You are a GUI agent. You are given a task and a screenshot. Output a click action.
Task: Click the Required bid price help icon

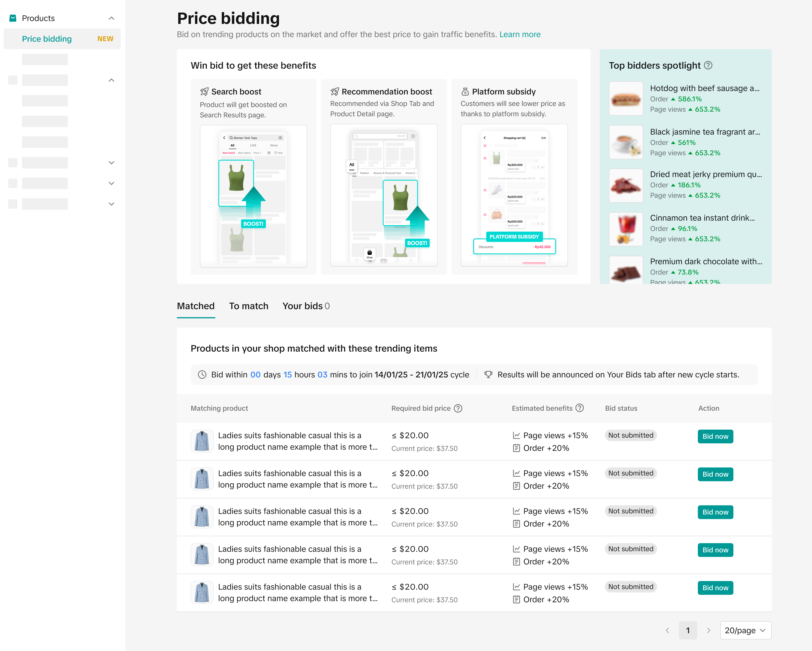pos(458,408)
